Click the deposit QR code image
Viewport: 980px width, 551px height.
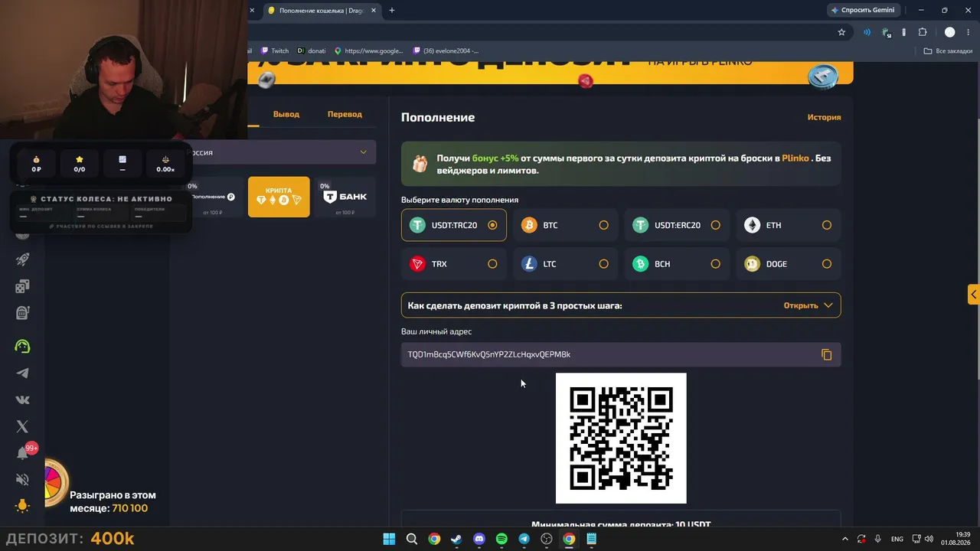point(621,439)
